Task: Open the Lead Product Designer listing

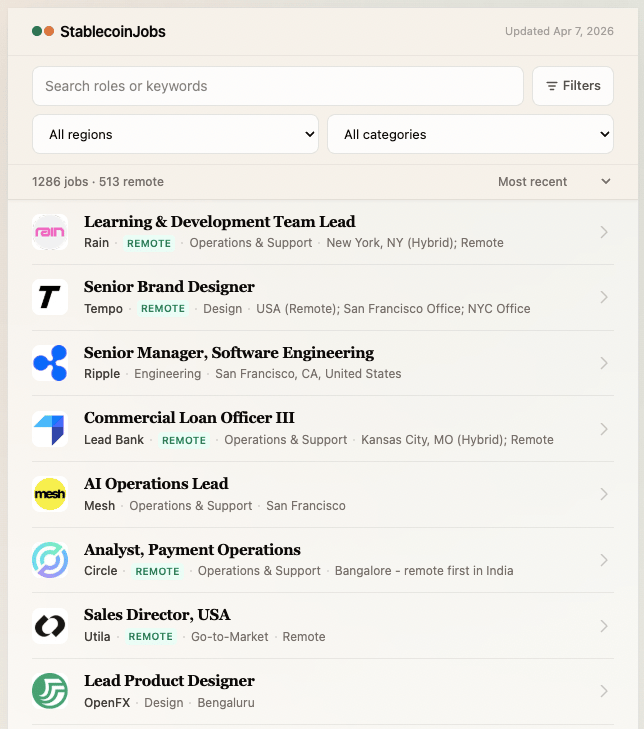Action: (x=169, y=681)
